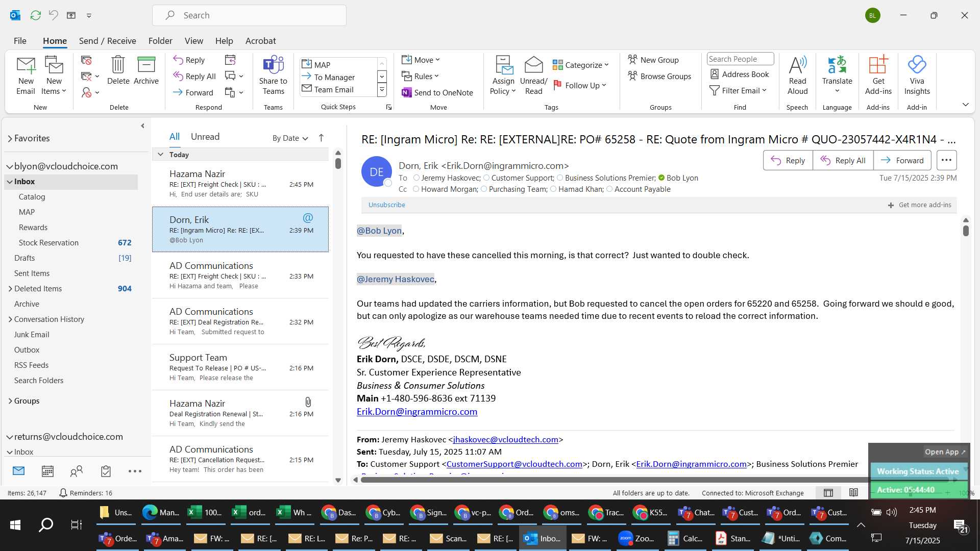
Task: Switch to View tab
Action: click(x=193, y=41)
